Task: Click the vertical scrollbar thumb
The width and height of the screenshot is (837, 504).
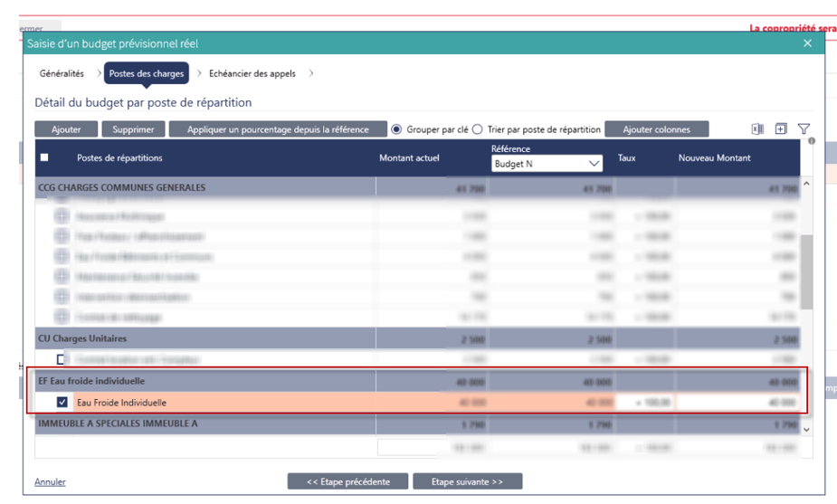Action: (807, 271)
